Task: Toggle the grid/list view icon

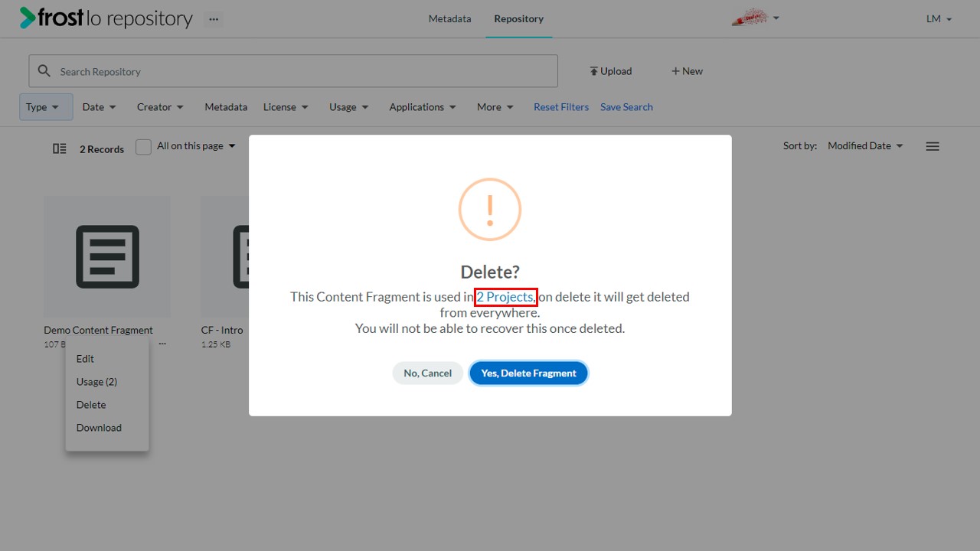Action: [x=60, y=148]
